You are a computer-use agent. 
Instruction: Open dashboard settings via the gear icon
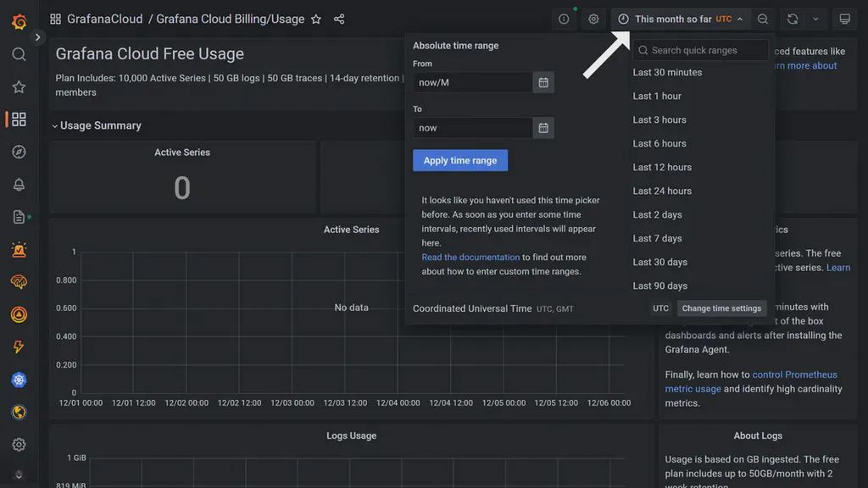tap(593, 18)
